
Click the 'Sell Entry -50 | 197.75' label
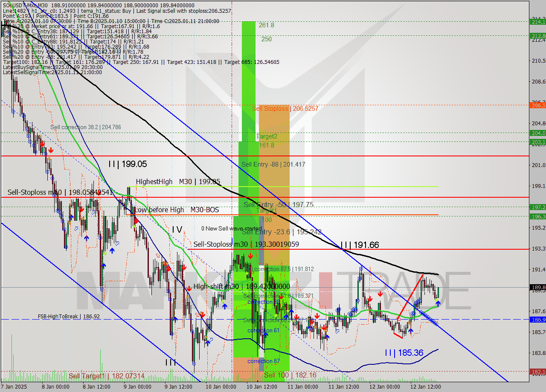pos(279,205)
